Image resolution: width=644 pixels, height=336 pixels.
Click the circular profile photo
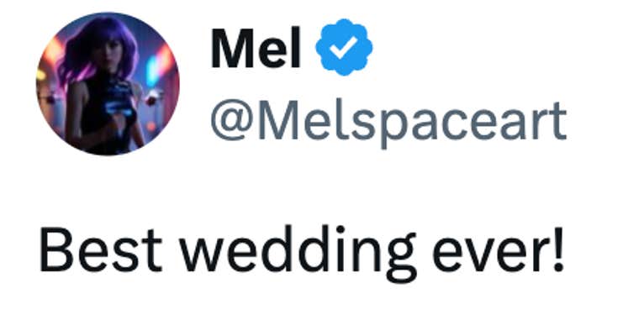(x=108, y=85)
